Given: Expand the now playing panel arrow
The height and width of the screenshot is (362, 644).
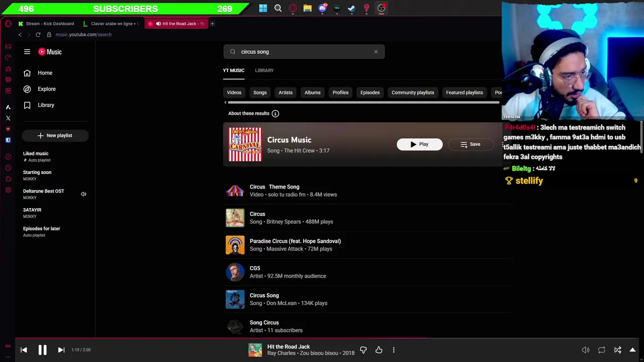Looking at the screenshot, I should 632,350.
